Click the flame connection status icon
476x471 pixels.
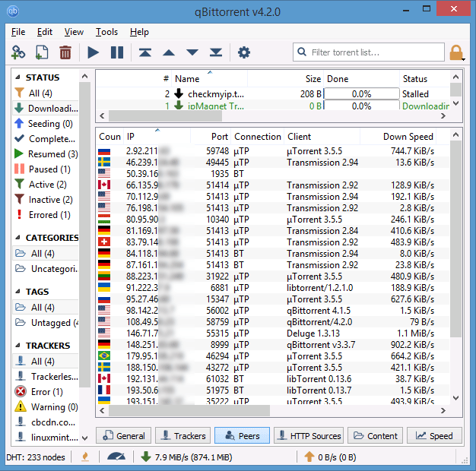pos(85,457)
